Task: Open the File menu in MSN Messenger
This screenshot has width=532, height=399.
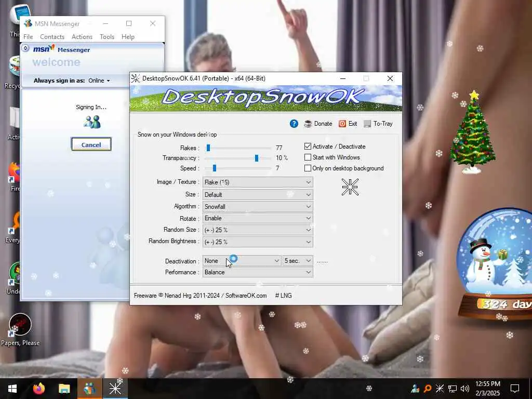Action: (x=28, y=37)
